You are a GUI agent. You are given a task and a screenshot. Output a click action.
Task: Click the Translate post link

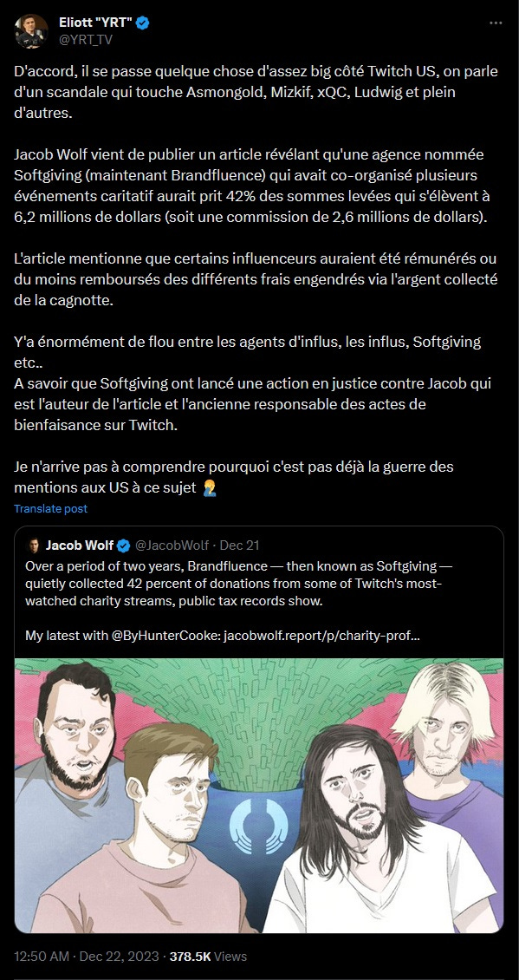click(50, 509)
